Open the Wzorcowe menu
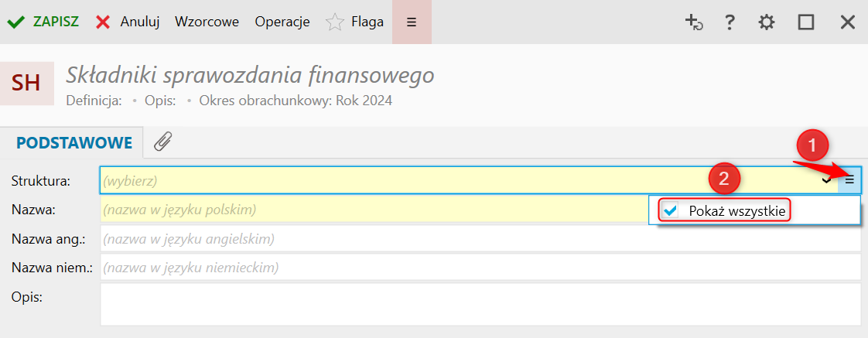This screenshot has width=868, height=338. [x=207, y=22]
